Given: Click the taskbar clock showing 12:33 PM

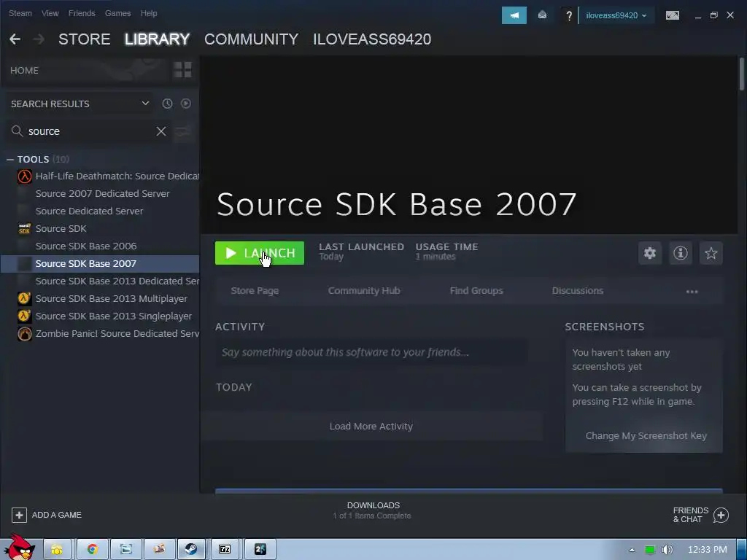Looking at the screenshot, I should click(708, 550).
